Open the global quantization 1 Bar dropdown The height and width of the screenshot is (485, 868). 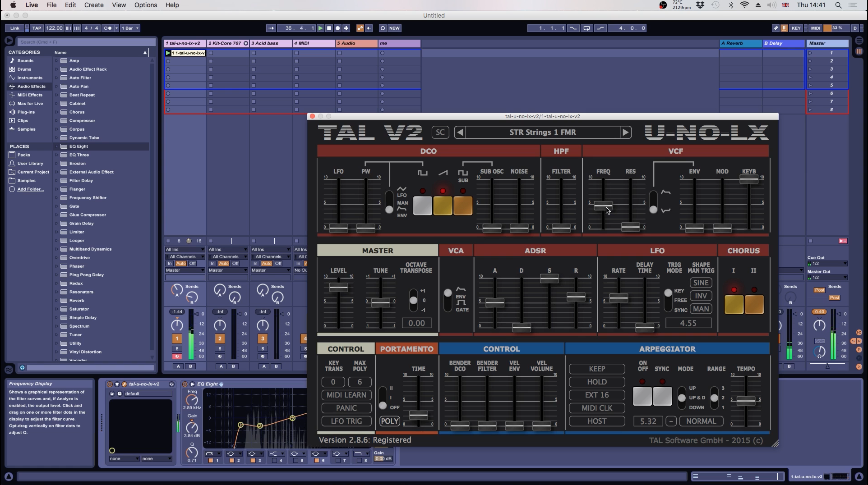point(130,28)
